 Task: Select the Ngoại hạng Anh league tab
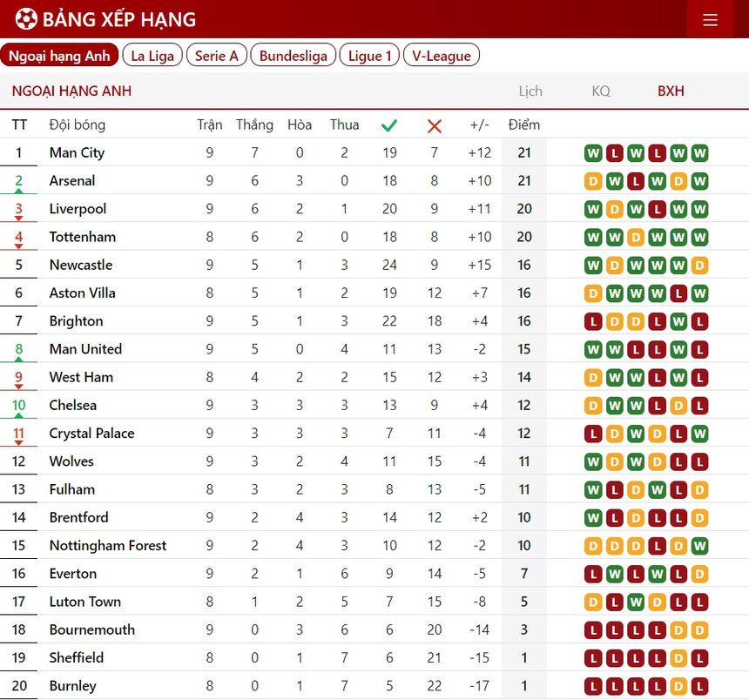tap(59, 56)
